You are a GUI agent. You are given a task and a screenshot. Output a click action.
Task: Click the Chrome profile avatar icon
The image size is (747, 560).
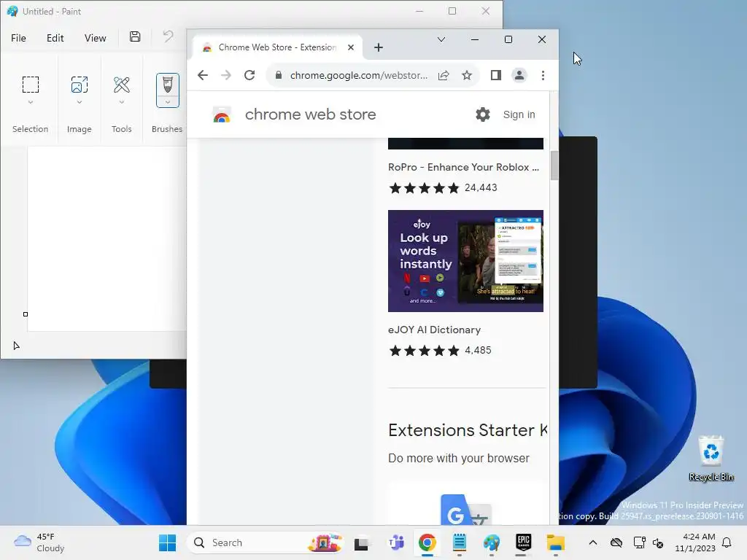(x=519, y=75)
